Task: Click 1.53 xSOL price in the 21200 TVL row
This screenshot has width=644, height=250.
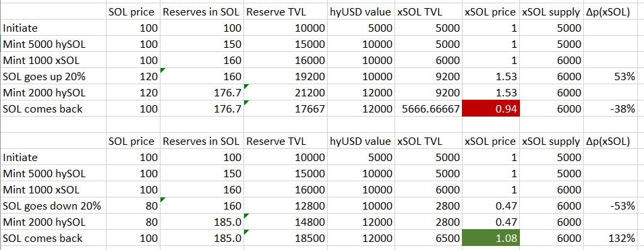Action: pyautogui.click(x=491, y=93)
